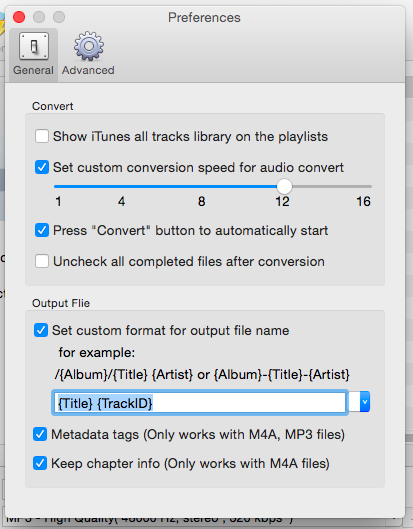The height and width of the screenshot is (529, 413).
Task: Open the Advanced gear icon
Action: point(89,46)
